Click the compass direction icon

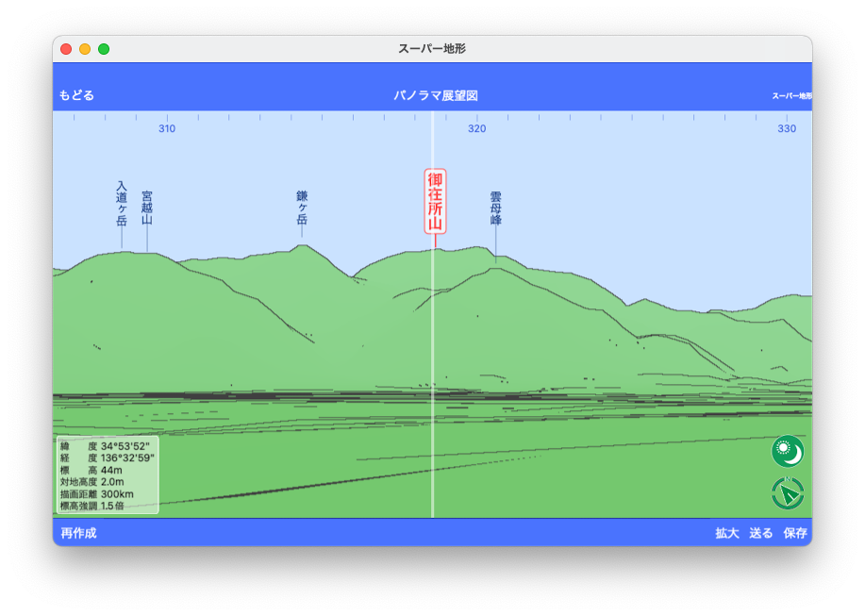point(788,493)
